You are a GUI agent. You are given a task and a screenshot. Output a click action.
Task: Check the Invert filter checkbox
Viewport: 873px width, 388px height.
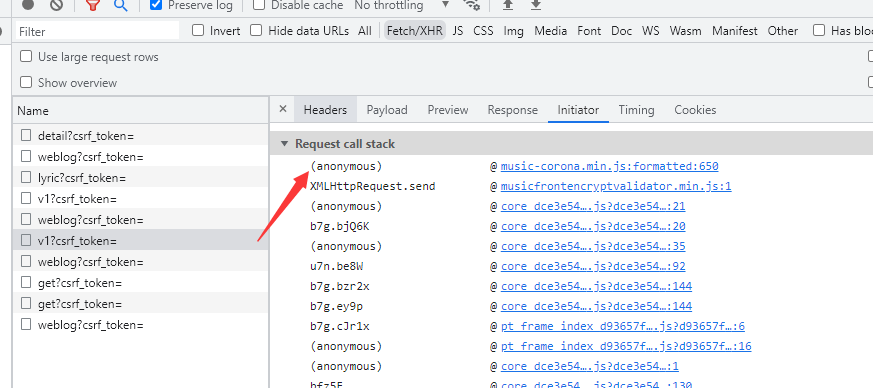tap(198, 30)
